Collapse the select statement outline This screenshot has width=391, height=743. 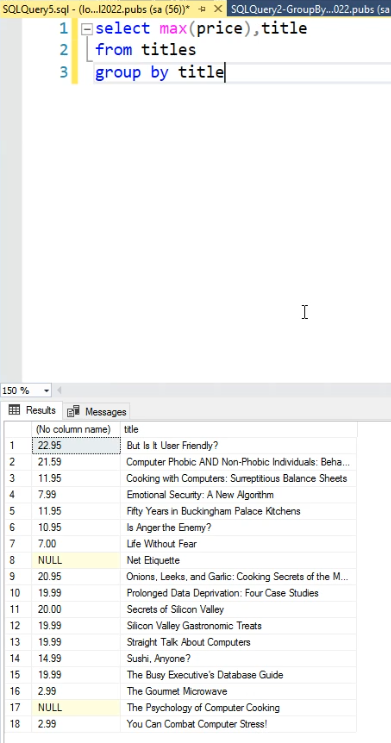pos(86,29)
